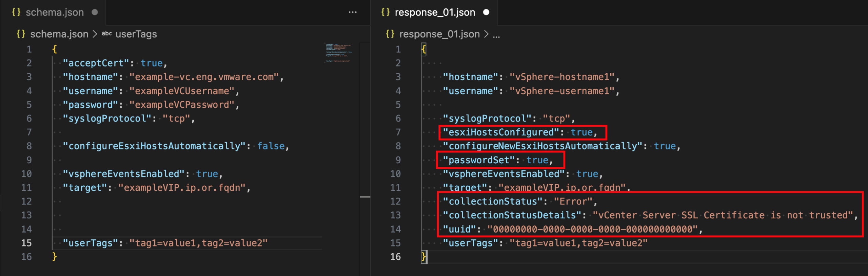This screenshot has width=868, height=276.
Task: Click the unsaved dot on schema.json tab
Action: click(95, 12)
